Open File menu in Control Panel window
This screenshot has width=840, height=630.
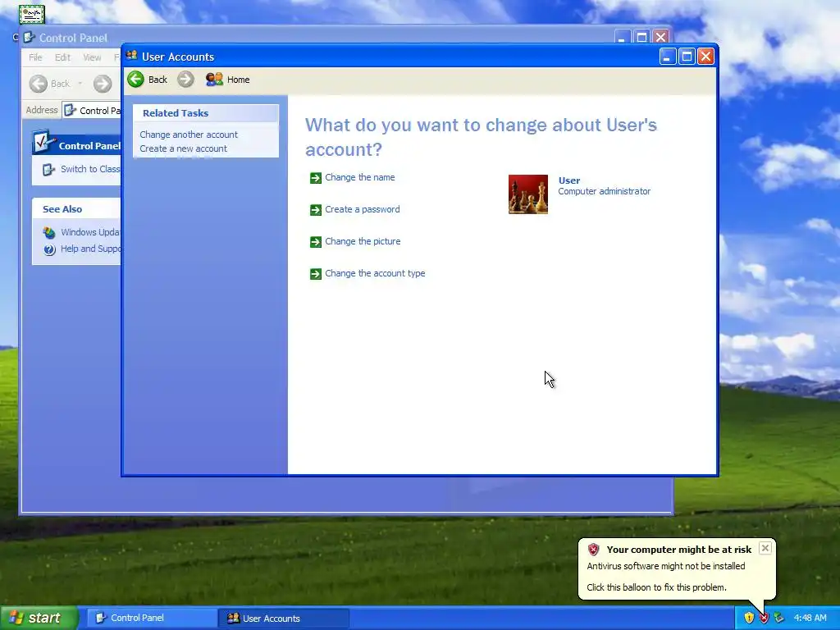35,57
